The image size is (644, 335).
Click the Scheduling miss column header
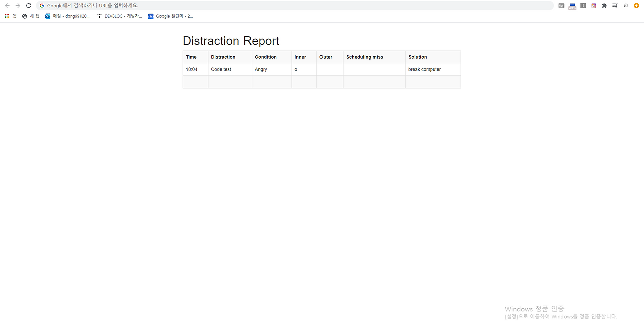(374, 57)
